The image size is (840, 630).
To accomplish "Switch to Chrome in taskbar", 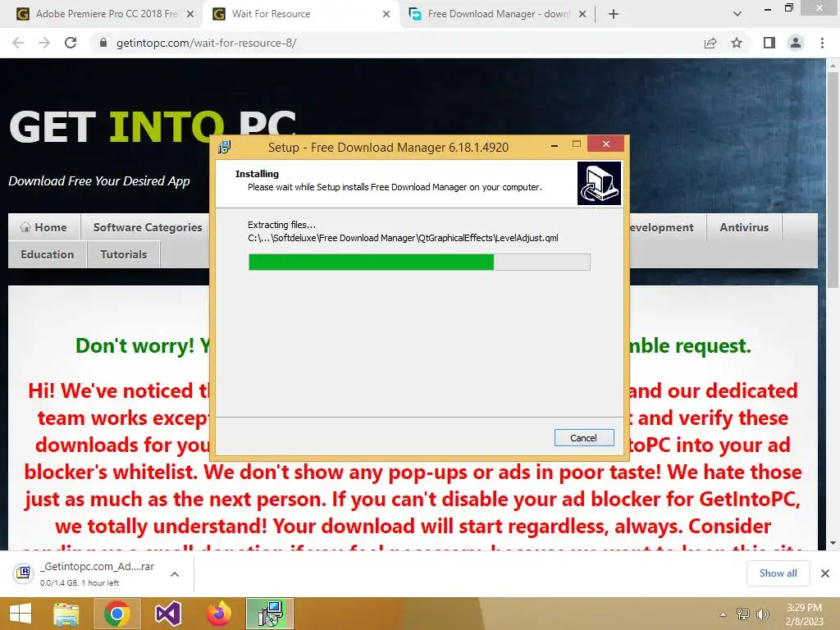I will 117,614.
